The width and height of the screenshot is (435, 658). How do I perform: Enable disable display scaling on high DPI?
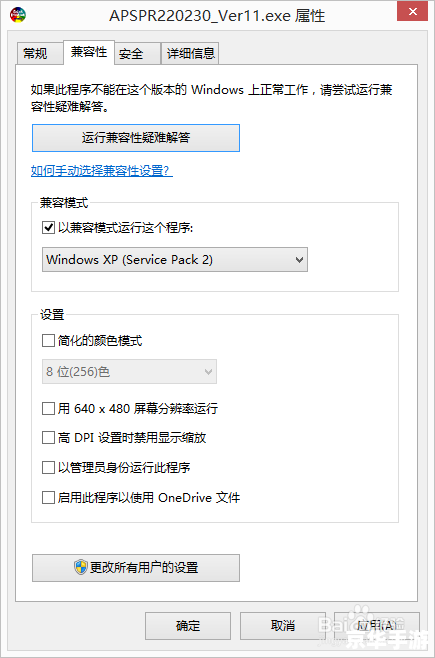(x=48, y=438)
